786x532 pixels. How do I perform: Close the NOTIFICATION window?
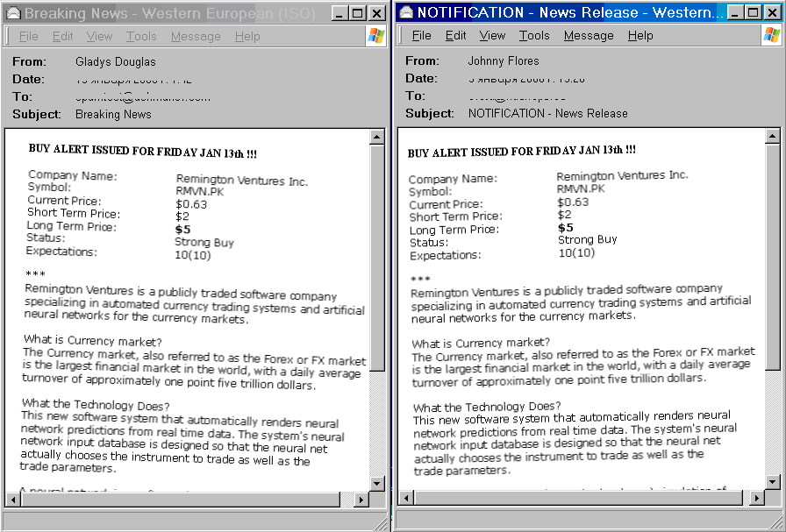[x=772, y=12]
